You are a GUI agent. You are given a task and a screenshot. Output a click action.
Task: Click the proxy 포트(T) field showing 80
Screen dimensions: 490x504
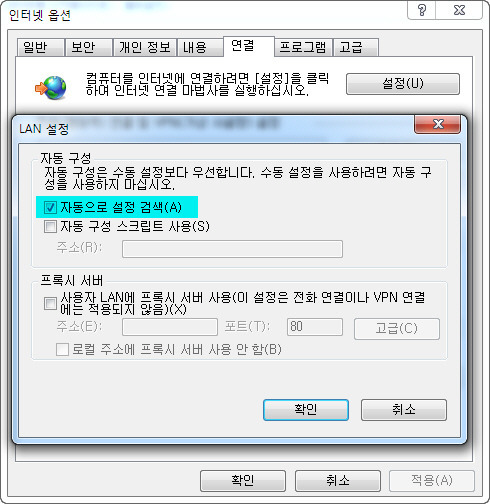click(x=315, y=327)
